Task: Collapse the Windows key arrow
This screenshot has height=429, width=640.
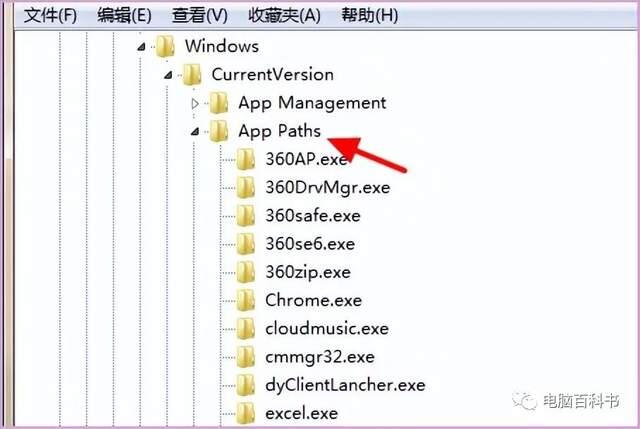Action: pos(141,47)
